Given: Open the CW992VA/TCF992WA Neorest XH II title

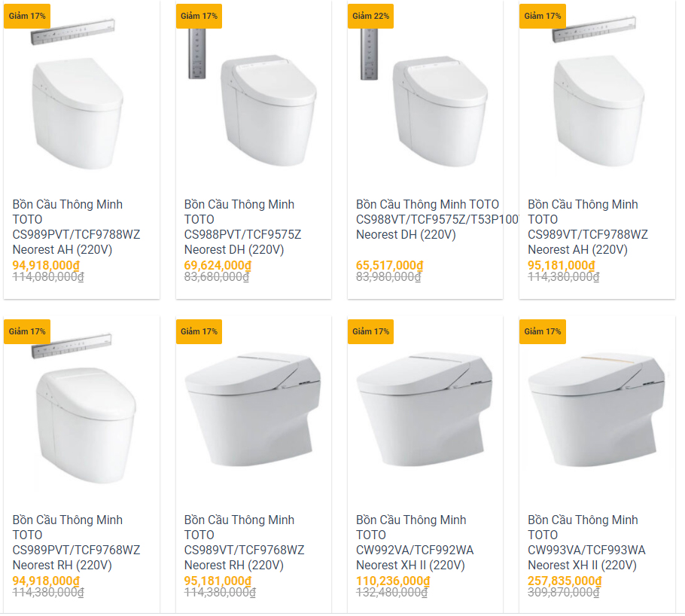Looking at the screenshot, I should click(x=415, y=542).
